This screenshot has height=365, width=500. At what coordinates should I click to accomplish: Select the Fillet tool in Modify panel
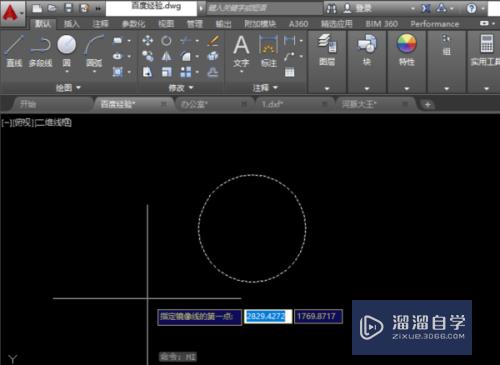[185, 56]
